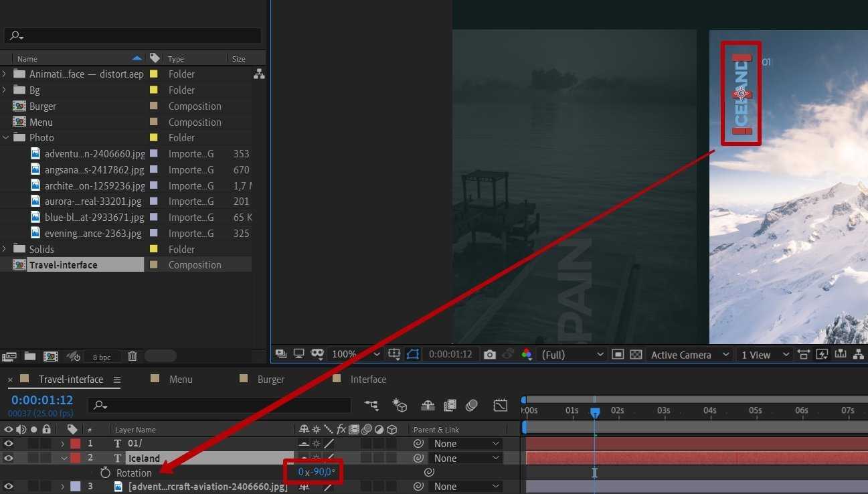
Task: Open the Active Camera view dropdown
Action: point(689,355)
